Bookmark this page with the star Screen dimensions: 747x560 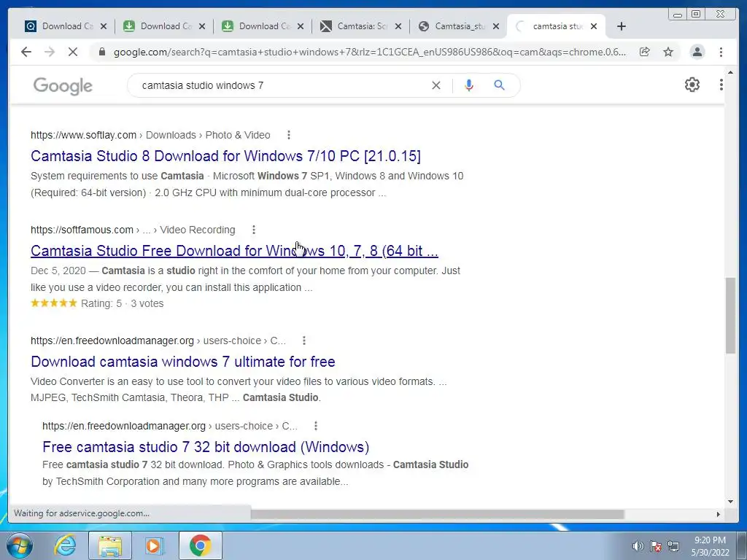[668, 52]
